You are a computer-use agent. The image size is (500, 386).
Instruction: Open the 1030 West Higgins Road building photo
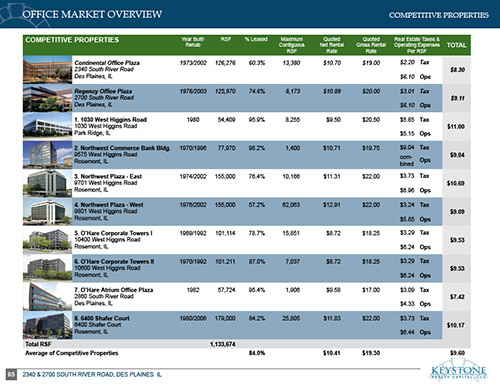point(47,126)
